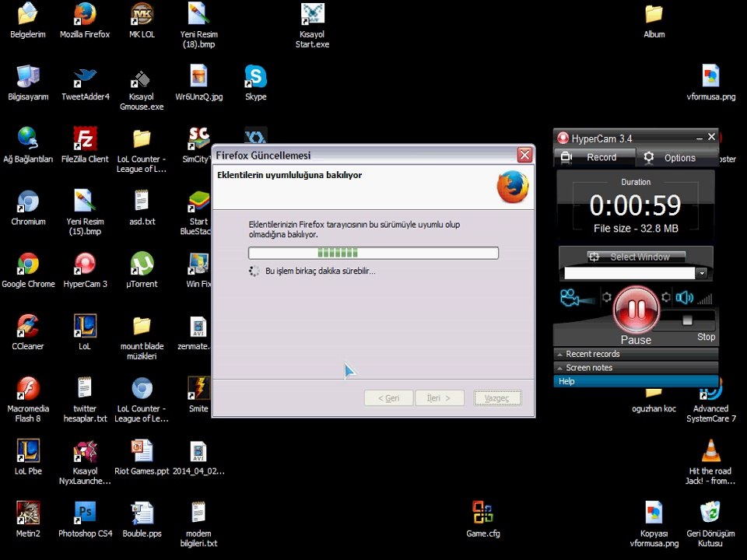Click the LoL desktop shortcut
Viewport: 747px width, 560px height.
tap(85, 326)
